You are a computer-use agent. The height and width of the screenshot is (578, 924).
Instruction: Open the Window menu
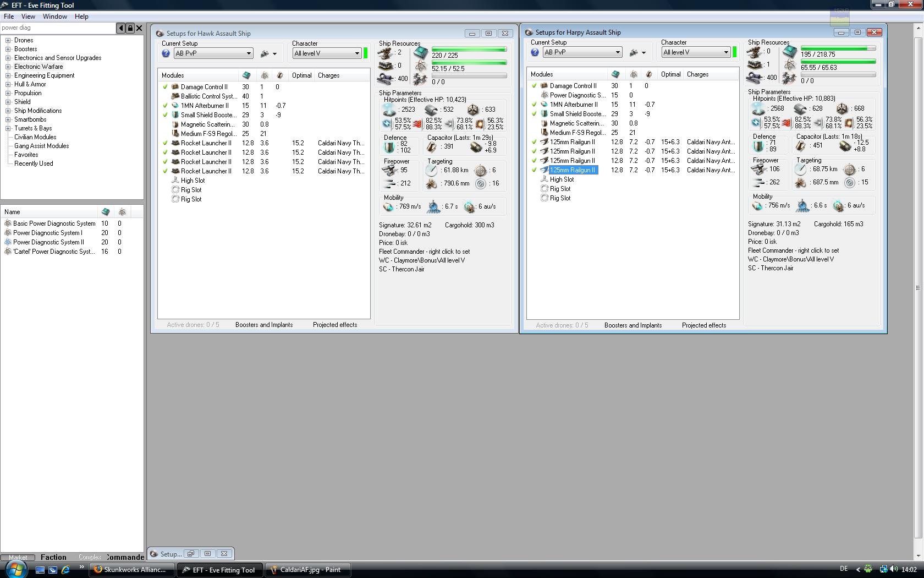[55, 17]
